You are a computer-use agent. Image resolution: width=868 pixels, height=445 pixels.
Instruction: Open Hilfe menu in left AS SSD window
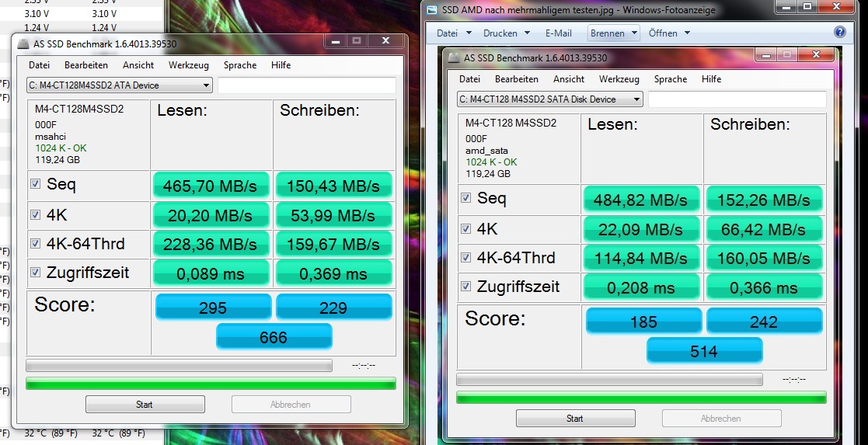tap(281, 64)
